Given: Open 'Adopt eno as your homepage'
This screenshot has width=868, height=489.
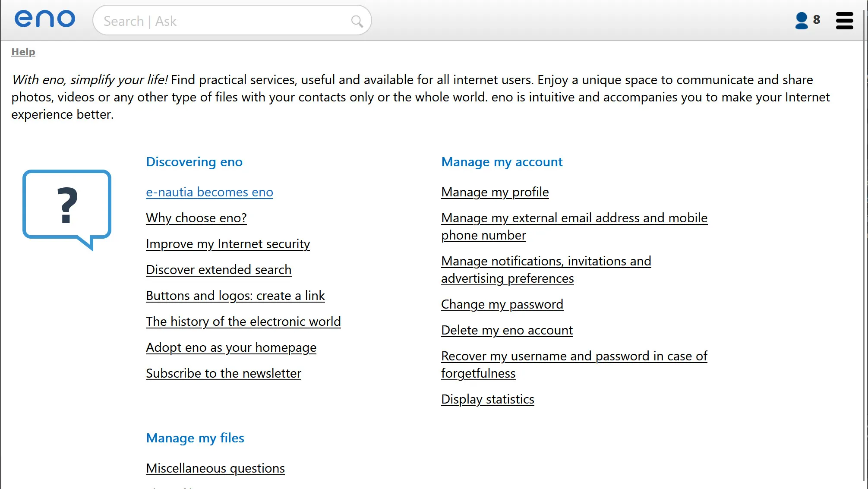Looking at the screenshot, I should click(x=231, y=347).
